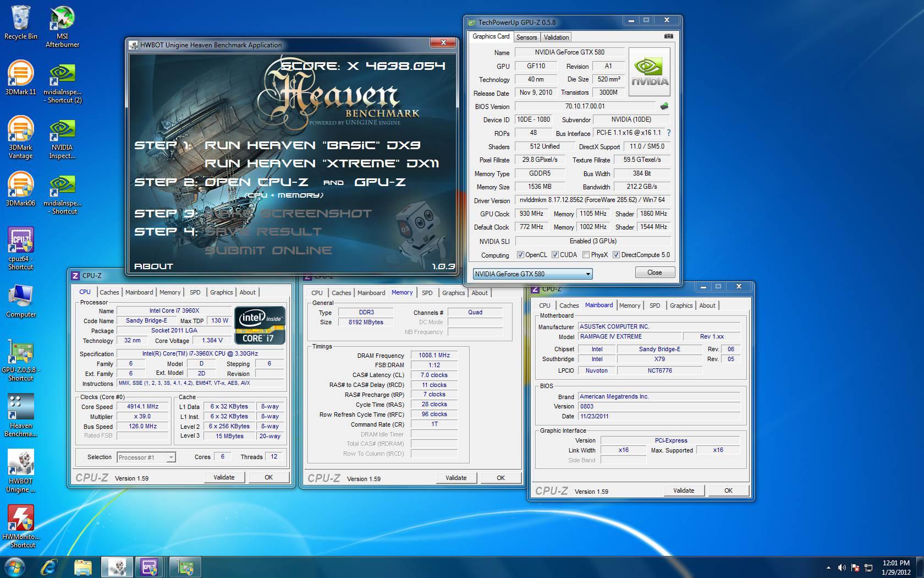Click OK in the left CPU-Z window
The width and height of the screenshot is (924, 578).
pyautogui.click(x=268, y=477)
